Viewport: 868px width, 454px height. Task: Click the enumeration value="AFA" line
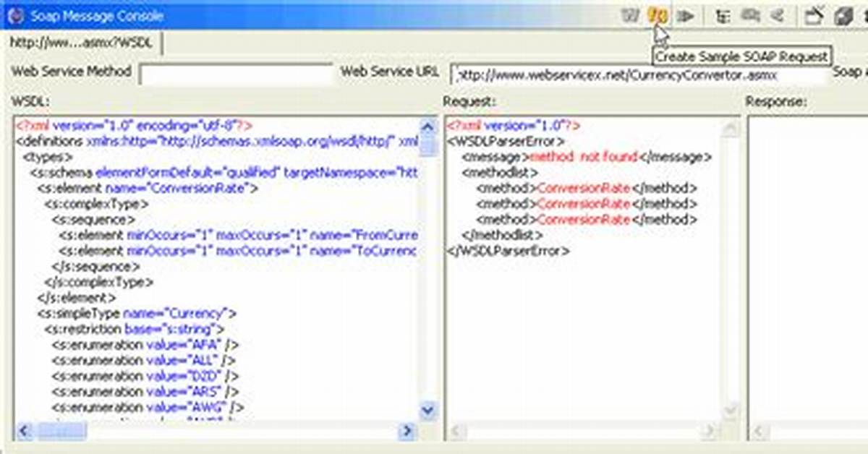coord(145,345)
